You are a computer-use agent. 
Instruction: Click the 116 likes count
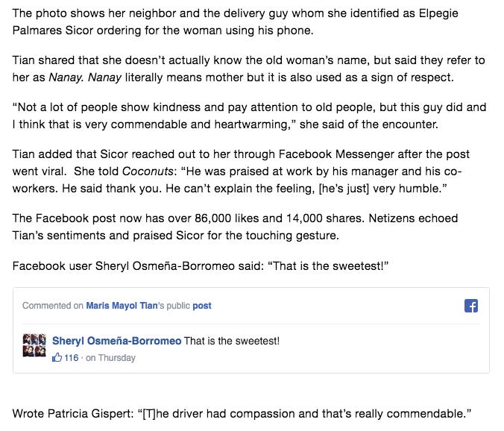point(72,358)
